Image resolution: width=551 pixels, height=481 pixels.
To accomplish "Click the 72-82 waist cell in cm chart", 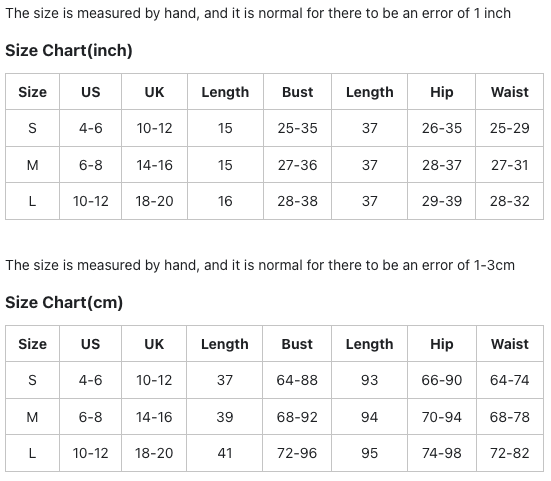I will click(510, 453).
